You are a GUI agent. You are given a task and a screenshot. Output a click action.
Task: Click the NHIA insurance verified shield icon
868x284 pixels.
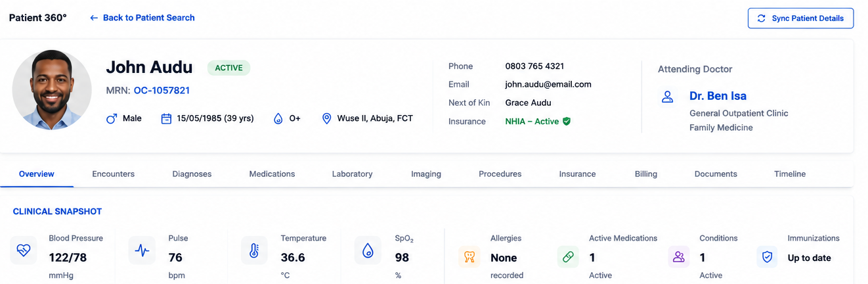[x=567, y=121]
